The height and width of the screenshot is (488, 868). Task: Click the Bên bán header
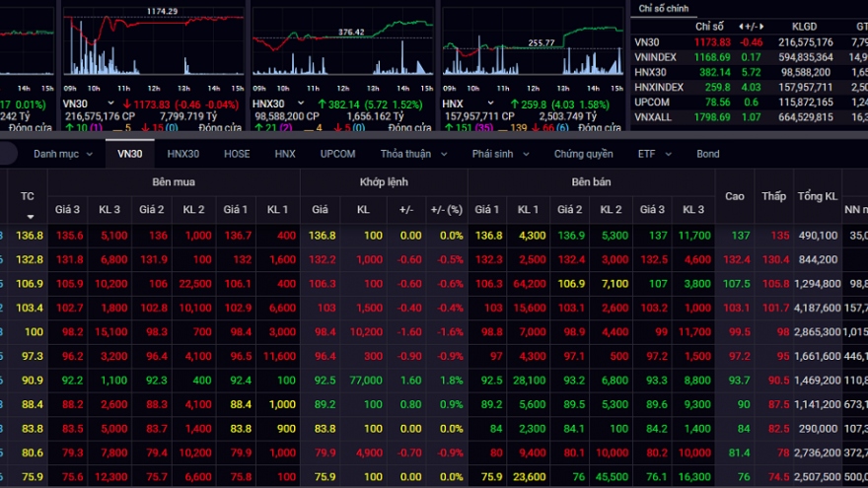pos(591,182)
